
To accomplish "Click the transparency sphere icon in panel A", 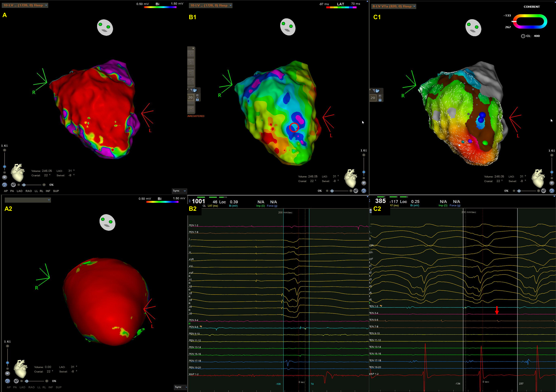I will click(x=13, y=185).
